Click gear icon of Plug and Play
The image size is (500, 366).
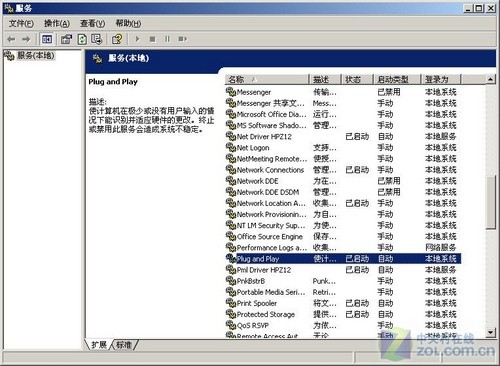(231, 258)
